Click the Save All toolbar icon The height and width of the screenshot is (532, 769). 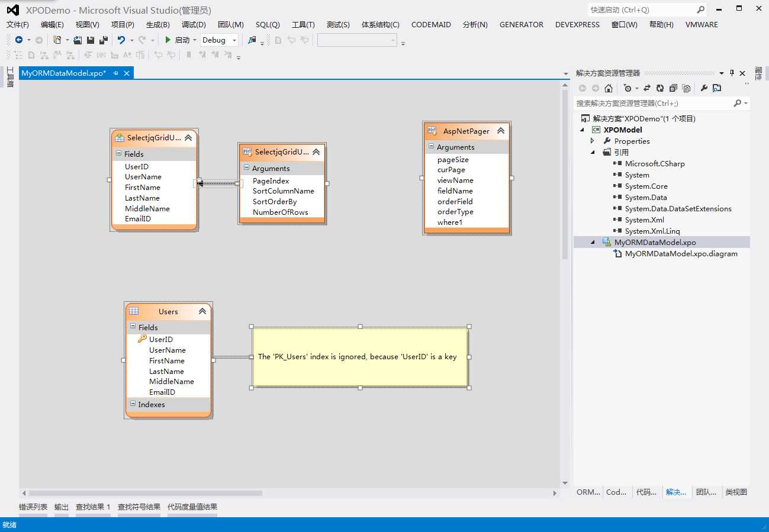pyautogui.click(x=103, y=40)
